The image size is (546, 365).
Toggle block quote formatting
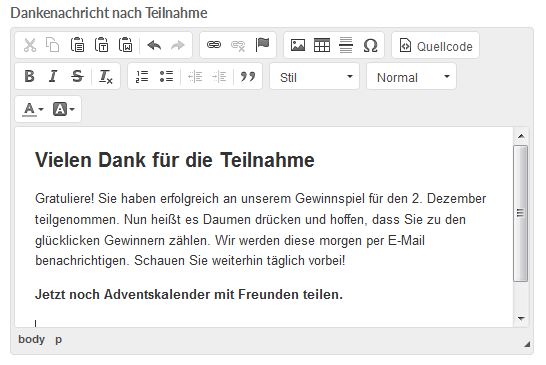tap(248, 76)
